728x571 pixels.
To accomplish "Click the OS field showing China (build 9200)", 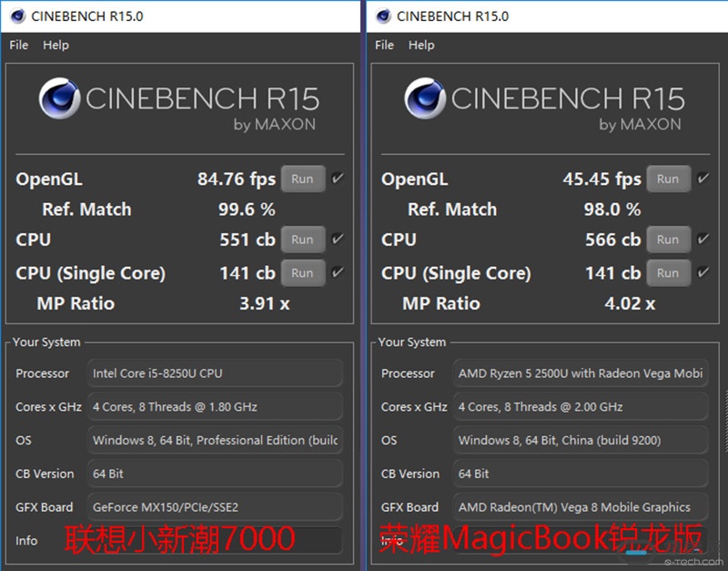I will [581, 440].
